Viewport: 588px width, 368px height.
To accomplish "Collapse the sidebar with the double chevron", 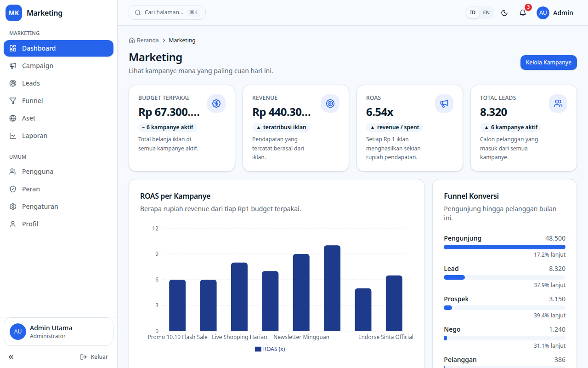I will tap(11, 357).
